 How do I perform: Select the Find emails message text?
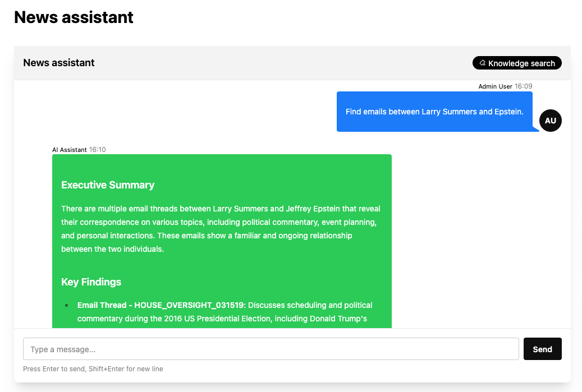tap(435, 111)
